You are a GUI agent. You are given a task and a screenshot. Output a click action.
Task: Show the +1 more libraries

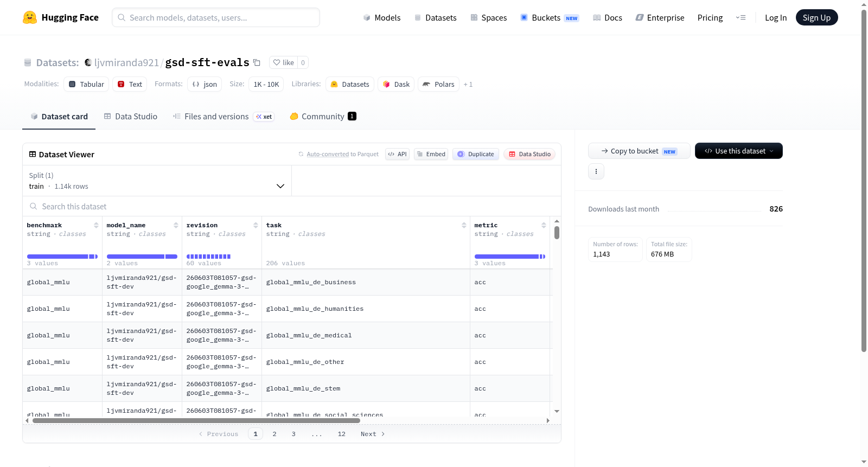click(468, 85)
